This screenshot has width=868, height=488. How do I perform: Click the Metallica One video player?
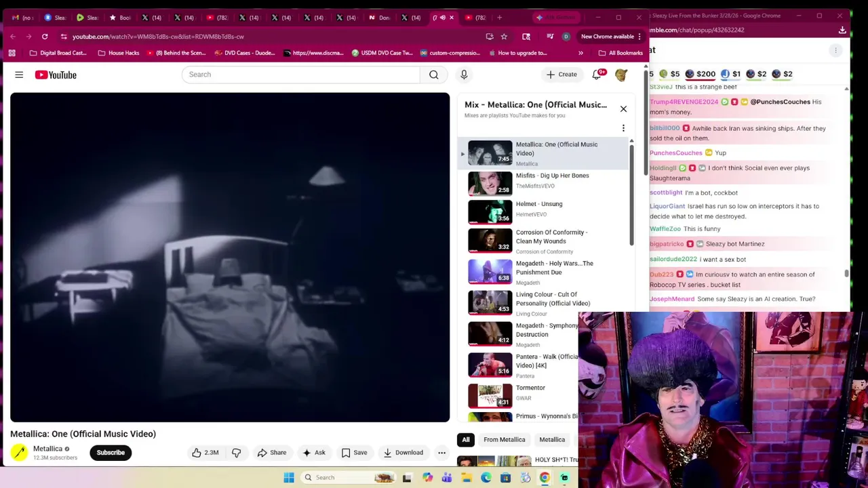point(230,258)
